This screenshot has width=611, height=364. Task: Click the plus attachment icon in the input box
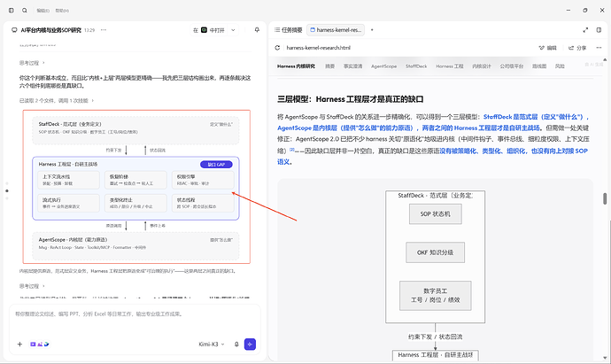(x=19, y=345)
